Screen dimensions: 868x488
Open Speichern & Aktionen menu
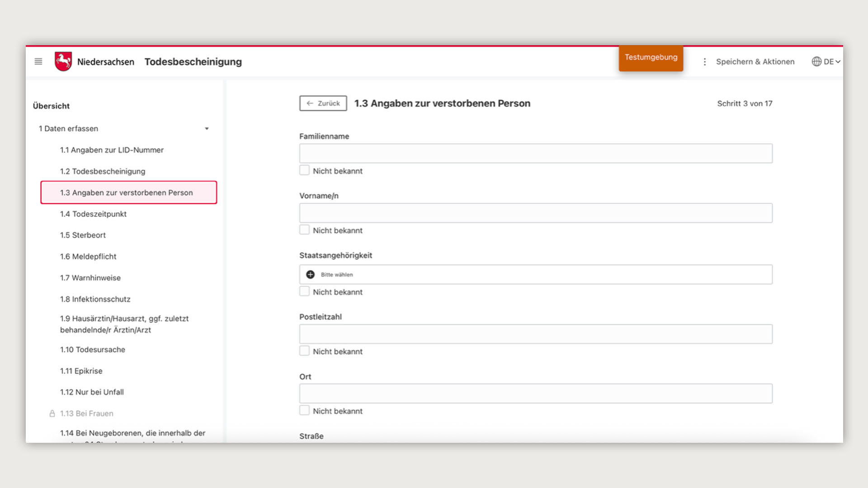pos(755,62)
